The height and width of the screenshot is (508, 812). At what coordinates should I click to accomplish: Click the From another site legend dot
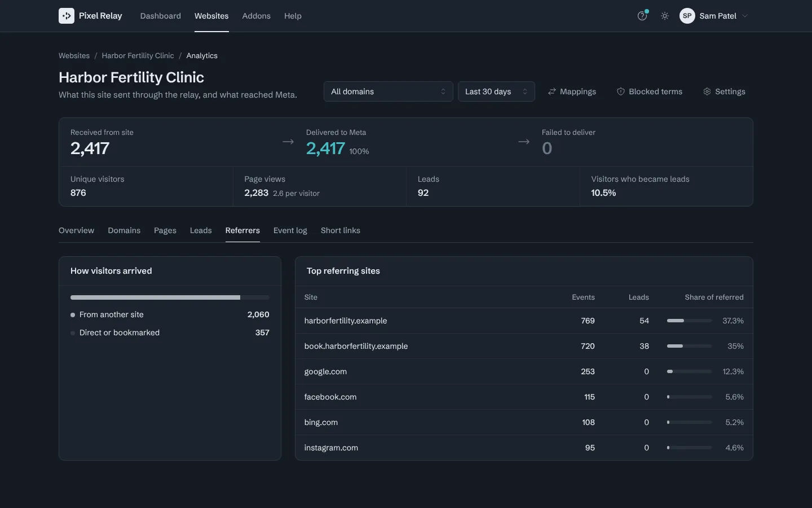click(x=73, y=315)
